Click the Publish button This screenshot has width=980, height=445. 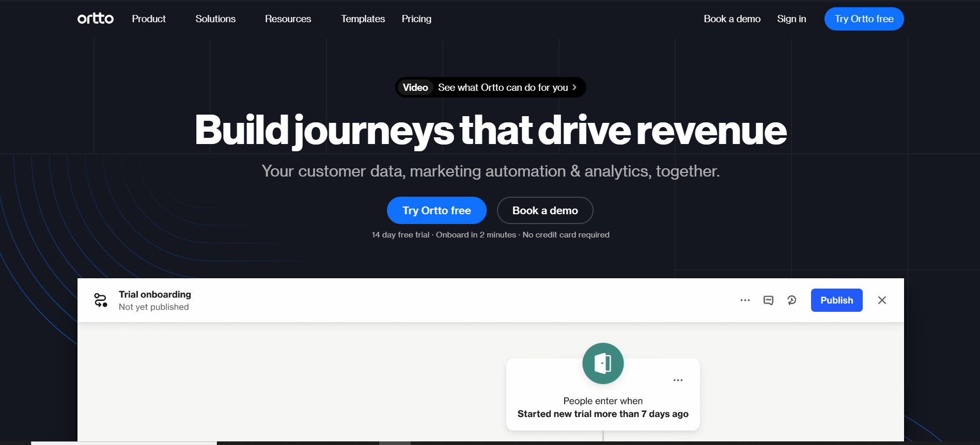click(836, 300)
